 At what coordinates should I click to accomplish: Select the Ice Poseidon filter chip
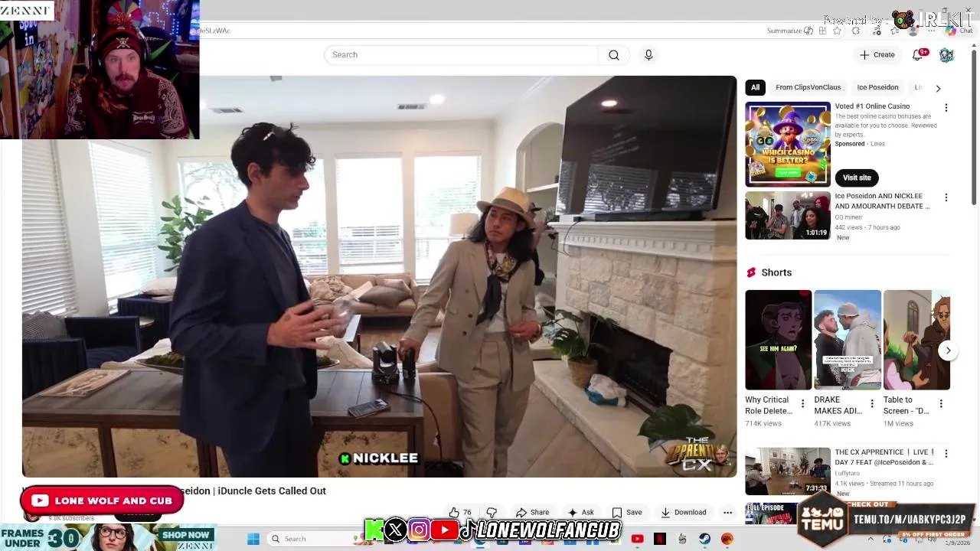point(877,87)
